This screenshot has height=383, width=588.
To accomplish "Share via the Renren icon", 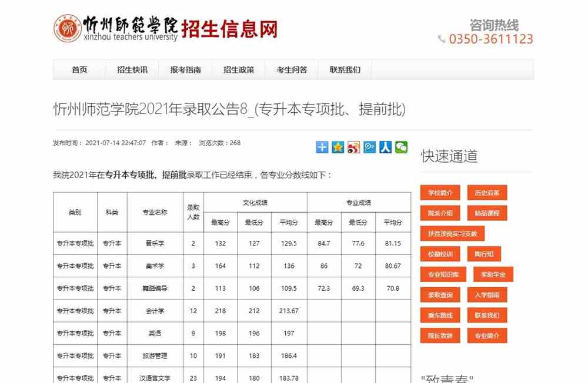I will tap(385, 147).
